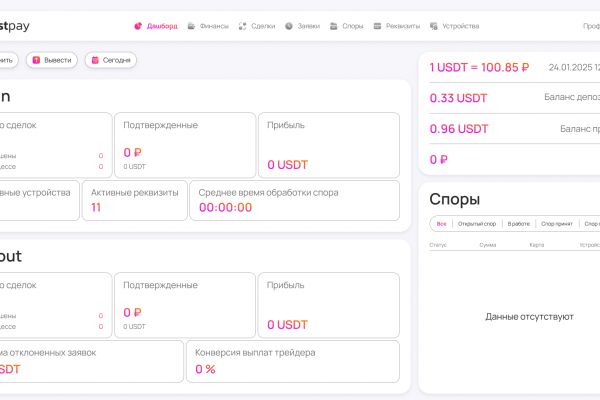Click the Споры panel heading
This screenshot has height=400, width=600.
click(455, 199)
